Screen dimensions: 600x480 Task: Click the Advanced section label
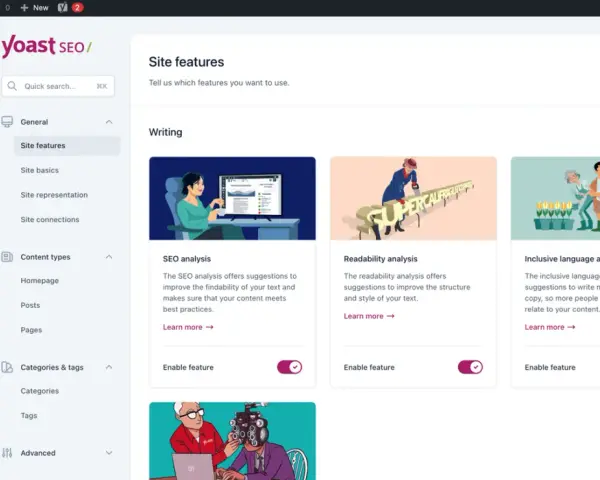click(x=38, y=453)
